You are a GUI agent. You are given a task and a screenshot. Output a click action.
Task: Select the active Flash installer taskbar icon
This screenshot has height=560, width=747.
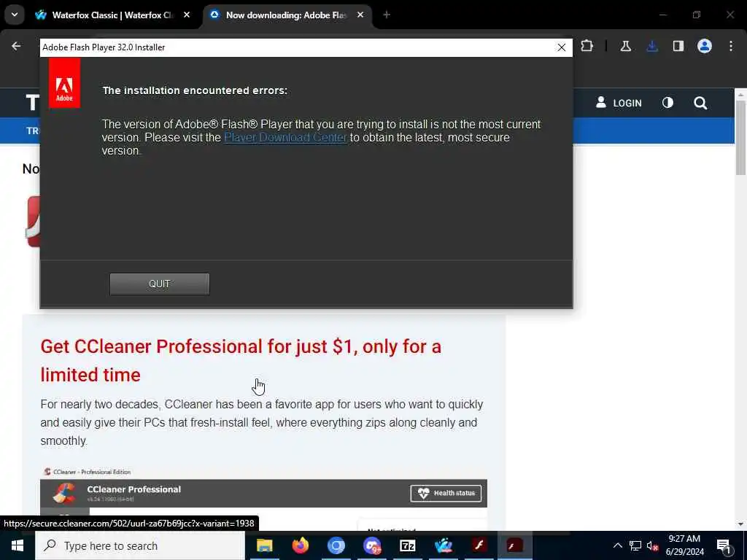tap(514, 545)
